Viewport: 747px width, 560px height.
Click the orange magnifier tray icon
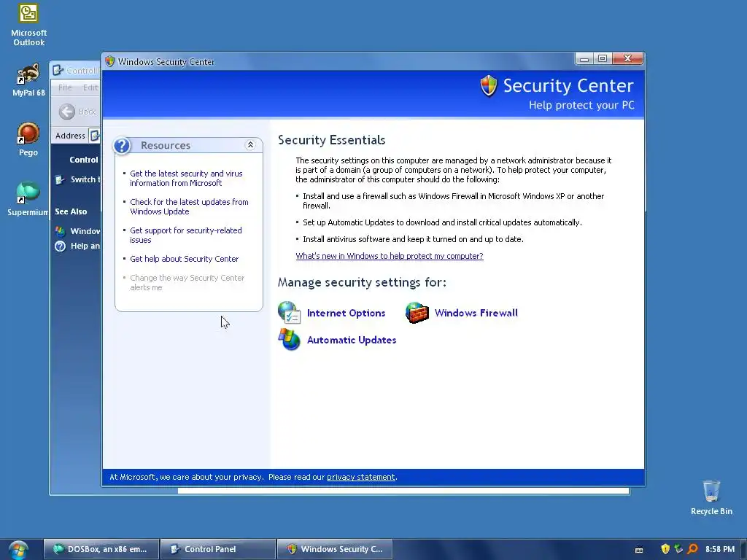coord(692,549)
